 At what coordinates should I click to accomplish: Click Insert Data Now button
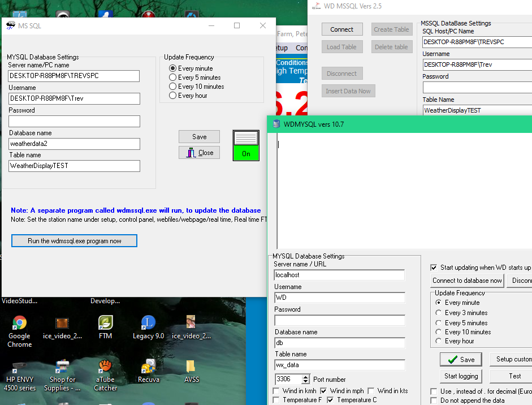click(348, 91)
